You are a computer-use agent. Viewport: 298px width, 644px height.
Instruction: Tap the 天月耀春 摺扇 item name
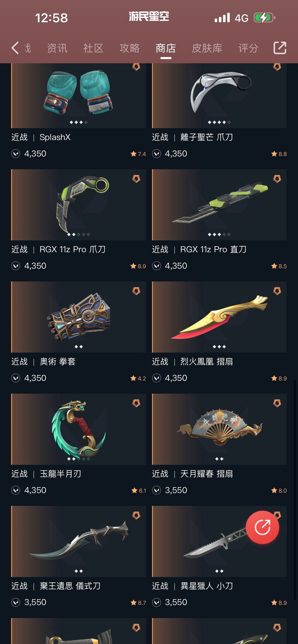coord(207,474)
